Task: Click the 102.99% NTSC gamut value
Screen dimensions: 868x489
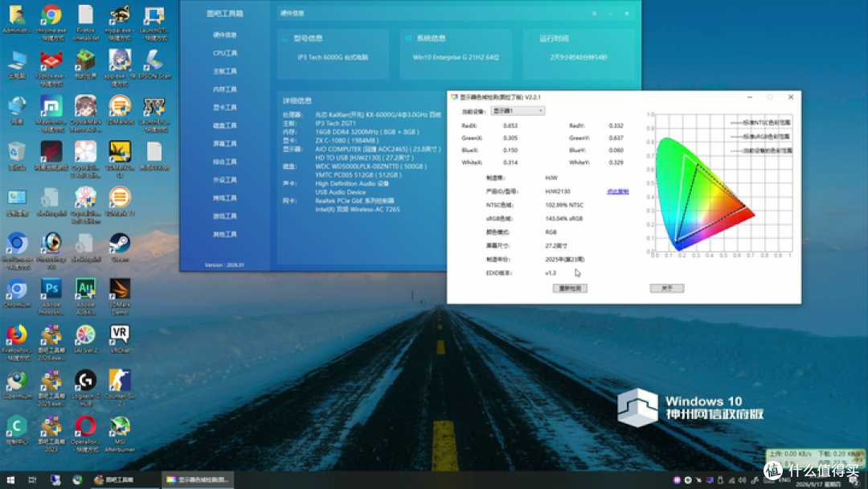Action: coord(564,205)
